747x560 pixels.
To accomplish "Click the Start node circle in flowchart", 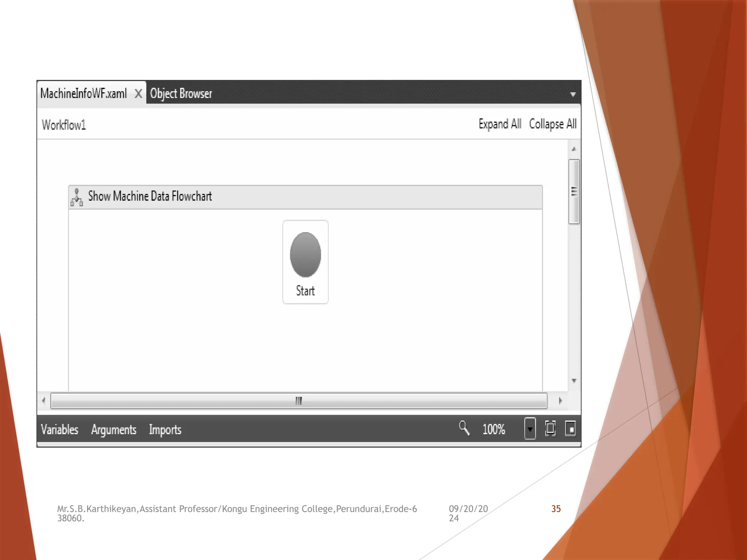I will pyautogui.click(x=305, y=254).
